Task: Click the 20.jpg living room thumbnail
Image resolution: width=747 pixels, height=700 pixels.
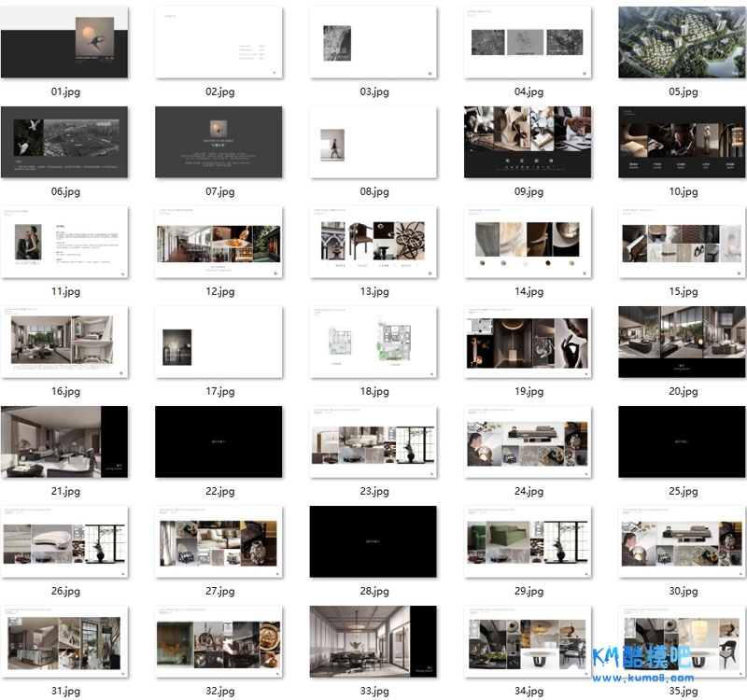Action: pos(683,342)
